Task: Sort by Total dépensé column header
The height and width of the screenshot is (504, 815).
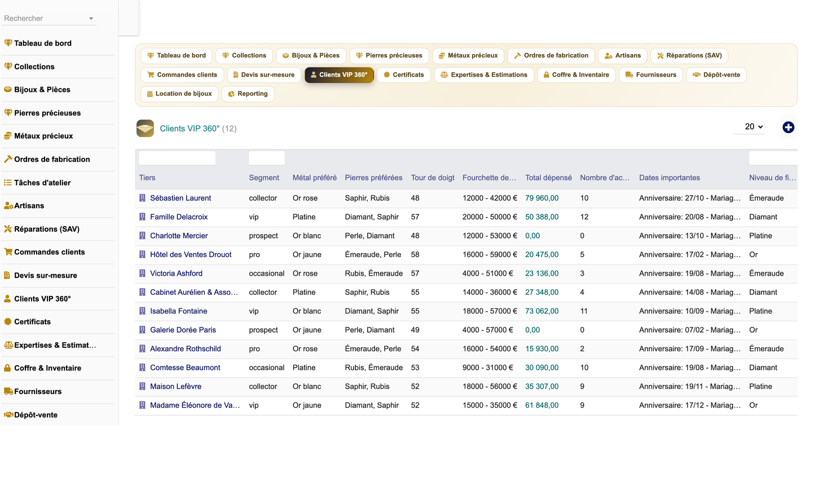Action: click(x=548, y=178)
